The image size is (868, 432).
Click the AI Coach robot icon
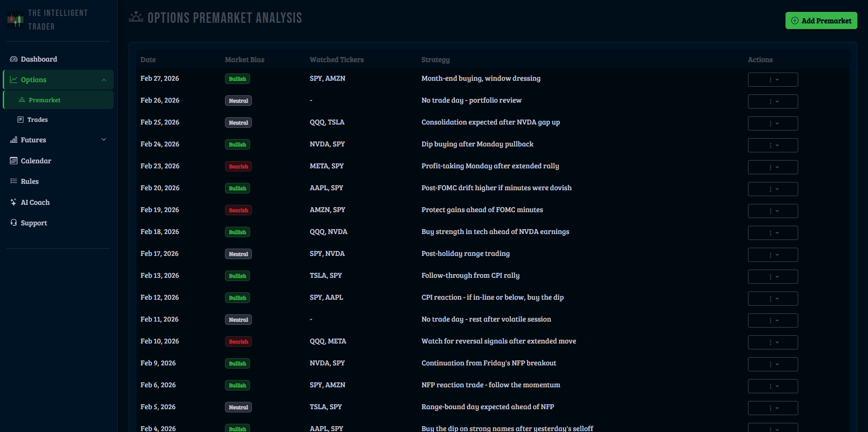[13, 202]
